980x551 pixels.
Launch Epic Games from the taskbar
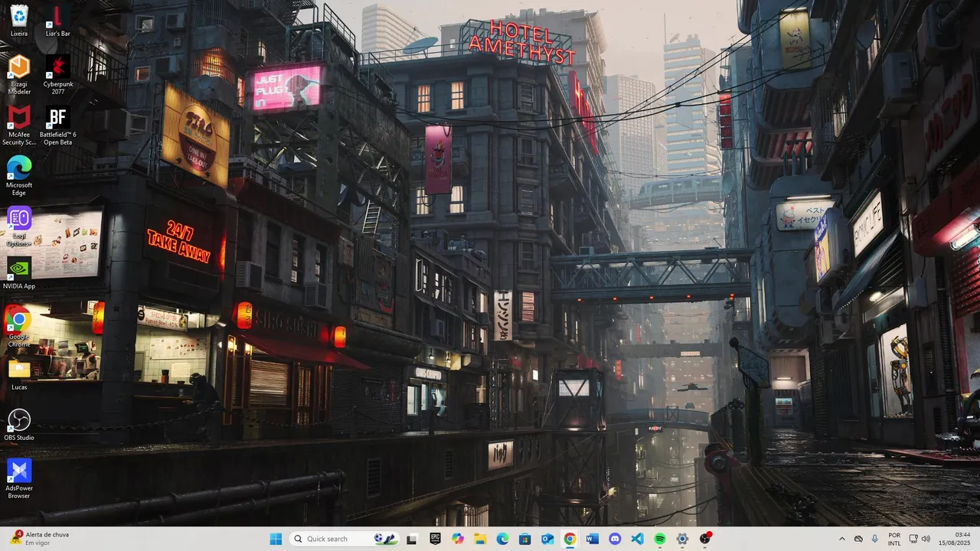tap(435, 539)
